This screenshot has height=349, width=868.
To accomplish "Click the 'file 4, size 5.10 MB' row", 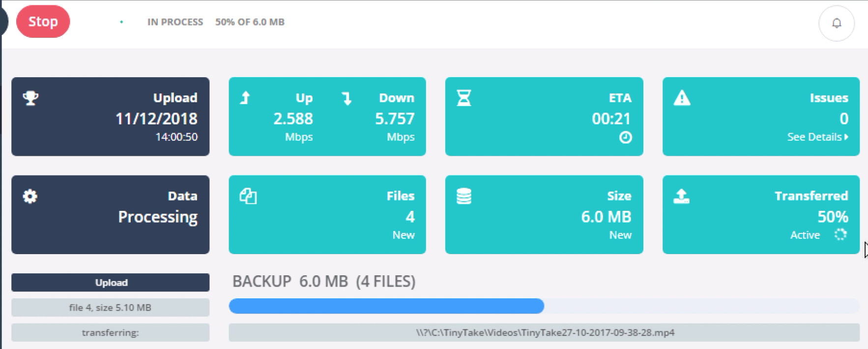I will (x=111, y=308).
